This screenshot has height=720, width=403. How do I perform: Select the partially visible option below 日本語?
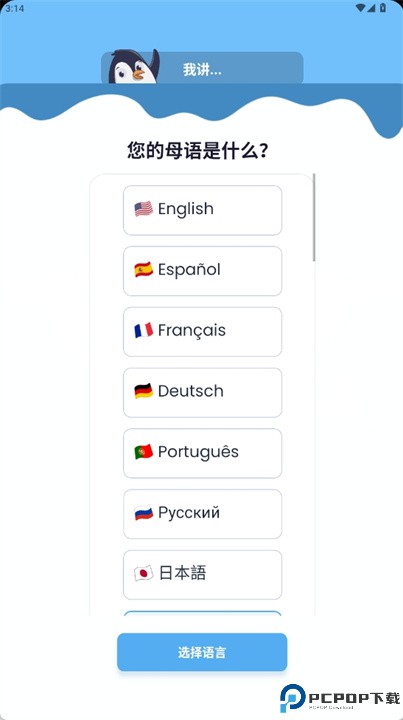tap(202, 613)
